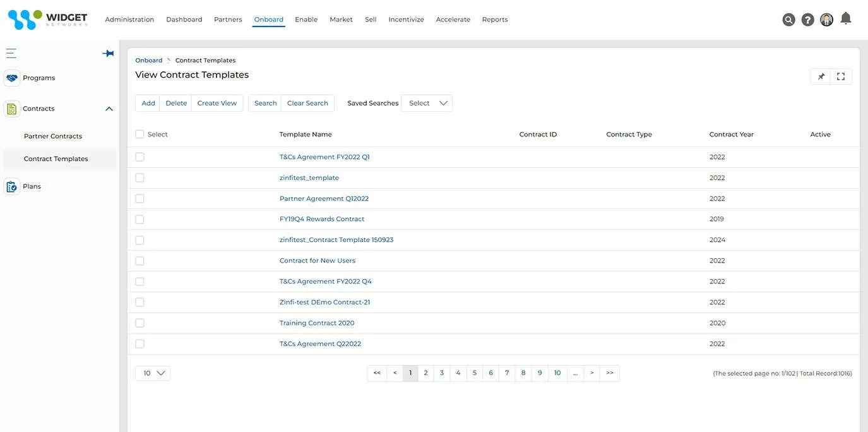Screen dimensions: 868x432
Task: Click the Search button
Action: pos(265,103)
